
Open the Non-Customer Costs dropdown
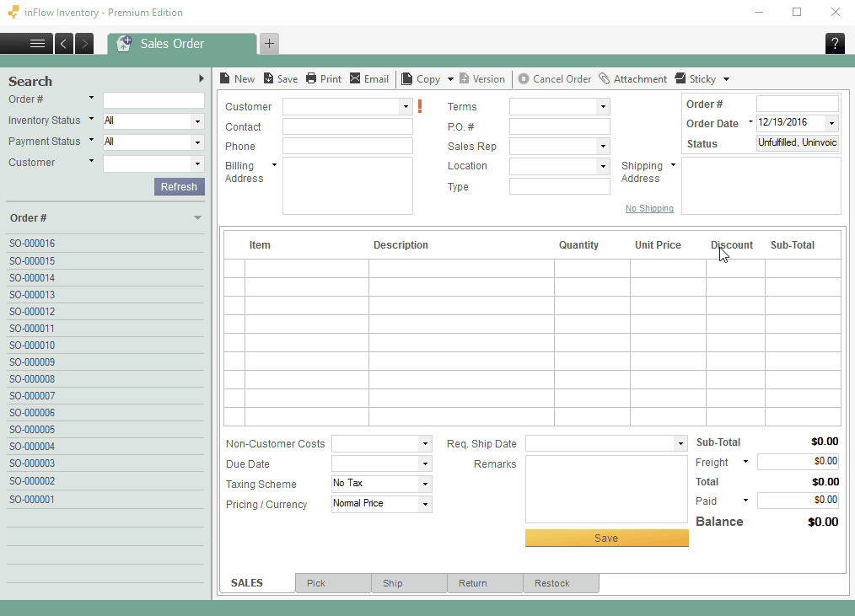click(425, 444)
